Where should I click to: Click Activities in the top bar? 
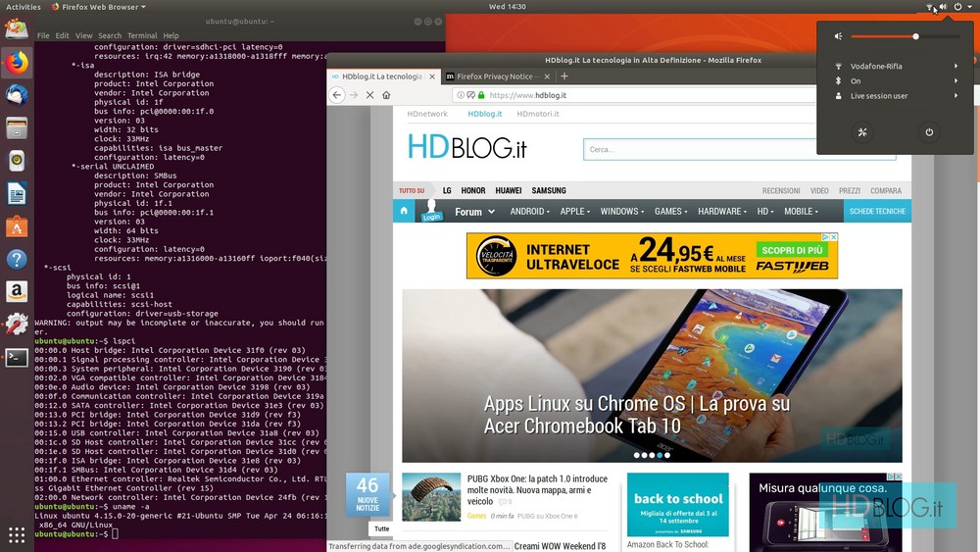point(24,7)
